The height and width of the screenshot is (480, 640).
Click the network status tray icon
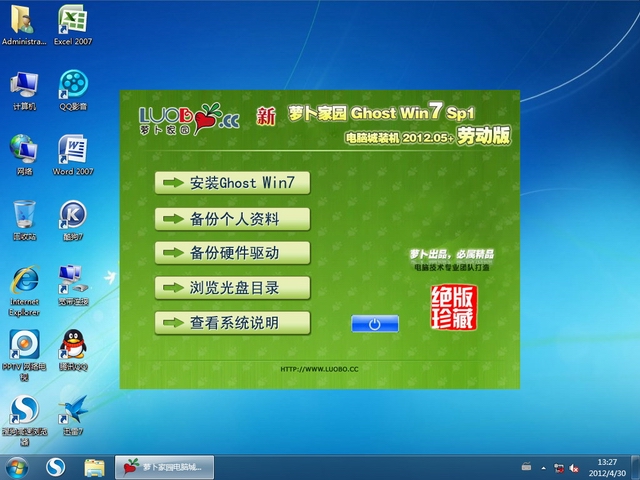(558, 468)
